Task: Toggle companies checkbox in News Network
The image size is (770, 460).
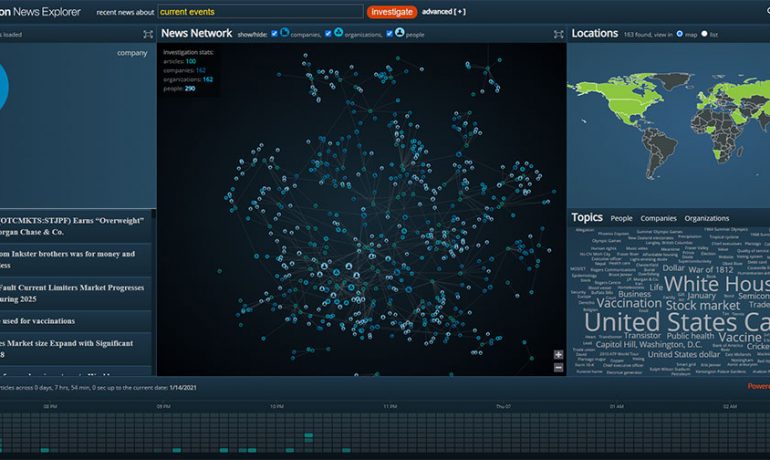Action: (275, 34)
